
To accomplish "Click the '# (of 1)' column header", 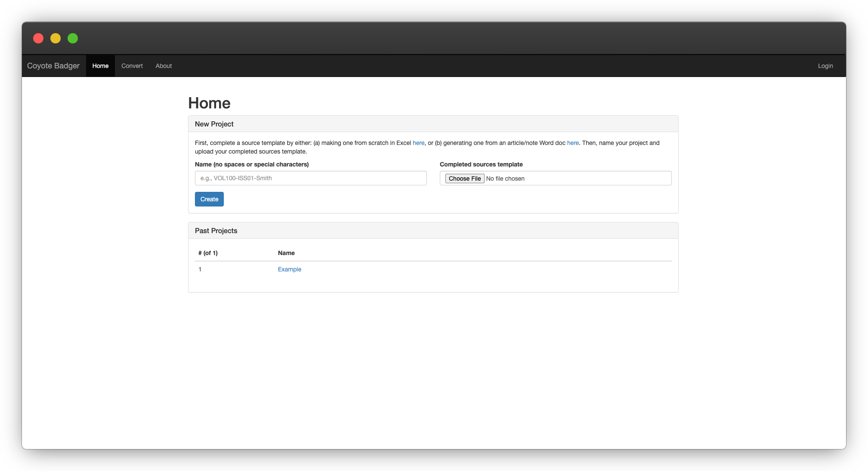I will pyautogui.click(x=208, y=253).
